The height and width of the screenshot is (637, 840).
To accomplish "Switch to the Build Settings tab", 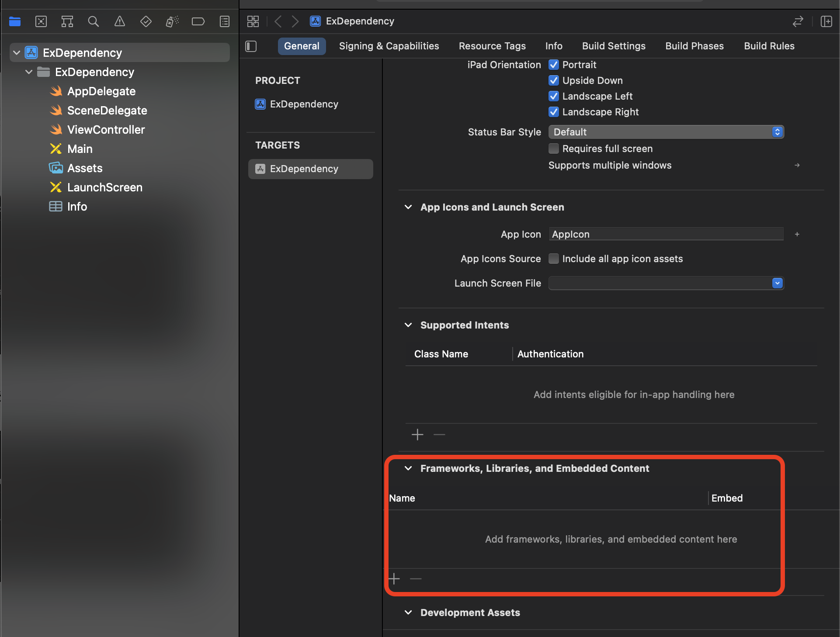I will (613, 46).
